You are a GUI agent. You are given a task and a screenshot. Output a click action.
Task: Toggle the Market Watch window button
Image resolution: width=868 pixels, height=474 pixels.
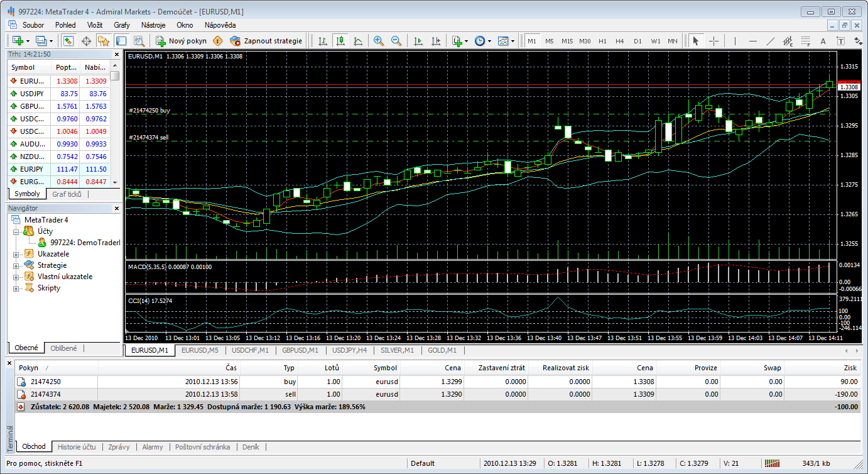[x=68, y=41]
